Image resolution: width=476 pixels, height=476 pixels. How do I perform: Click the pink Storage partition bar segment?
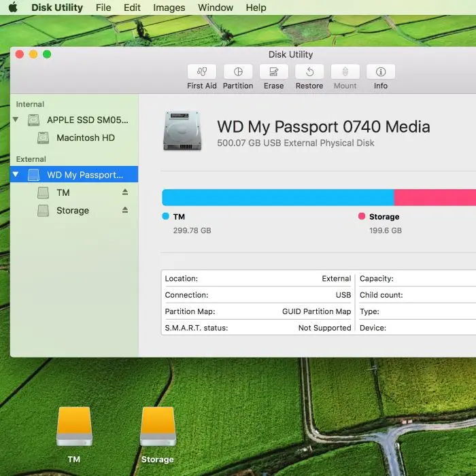pyautogui.click(x=435, y=197)
